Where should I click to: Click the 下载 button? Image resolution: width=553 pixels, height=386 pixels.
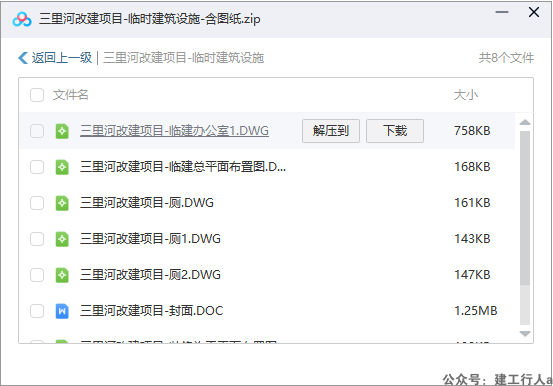(x=395, y=131)
